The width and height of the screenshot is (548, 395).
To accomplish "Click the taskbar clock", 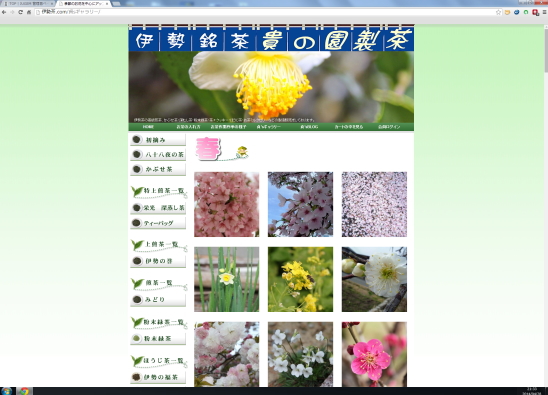I will pyautogui.click(x=532, y=391).
